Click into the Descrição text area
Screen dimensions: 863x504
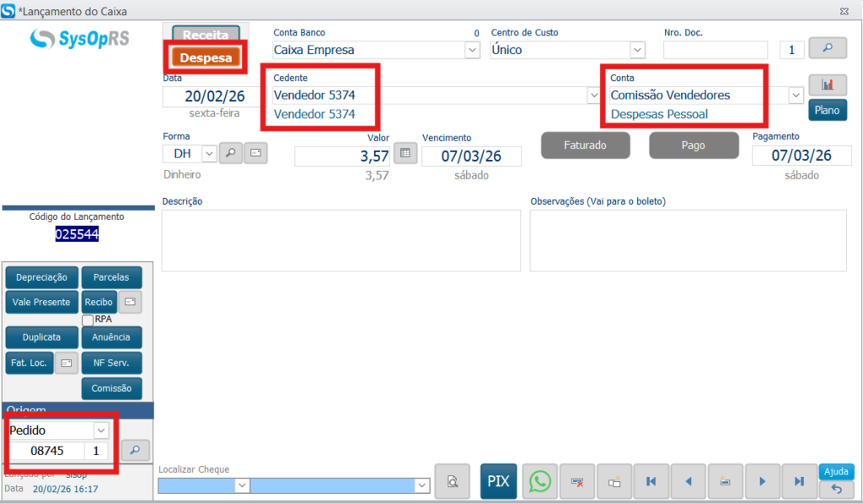(x=340, y=240)
